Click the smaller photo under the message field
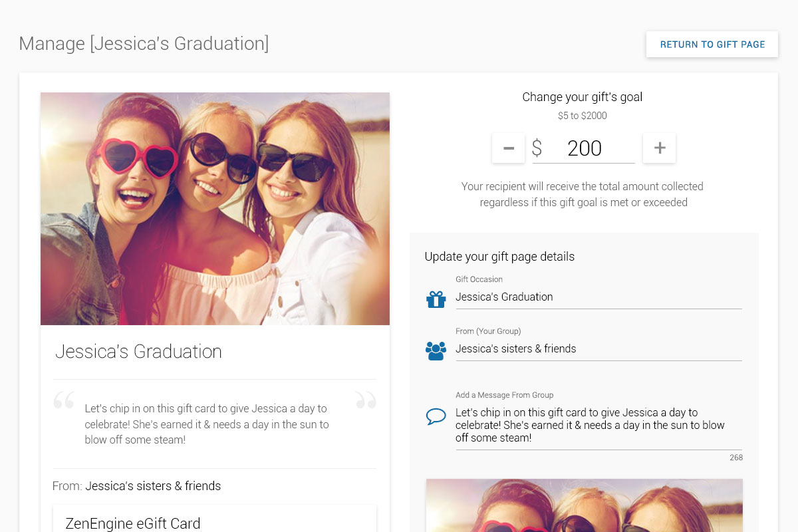The height and width of the screenshot is (532, 798). (585, 505)
